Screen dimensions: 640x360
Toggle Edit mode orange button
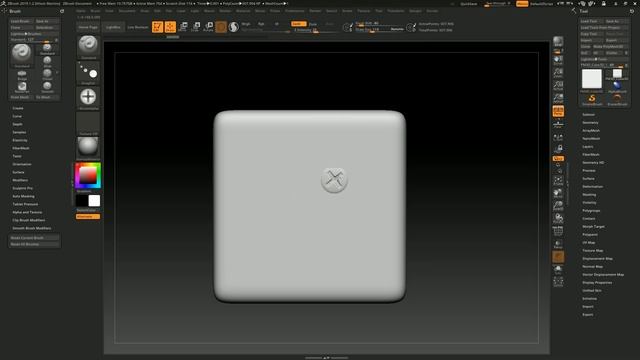[158, 27]
